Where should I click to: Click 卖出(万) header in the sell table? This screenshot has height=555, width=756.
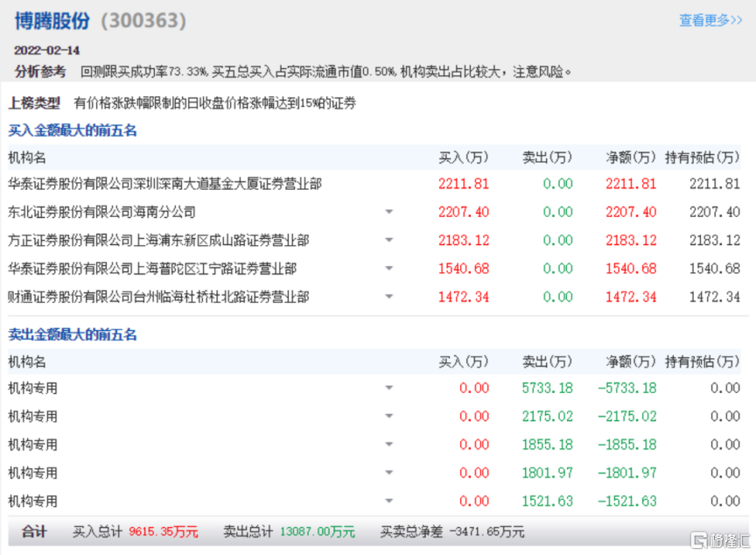pos(547,362)
